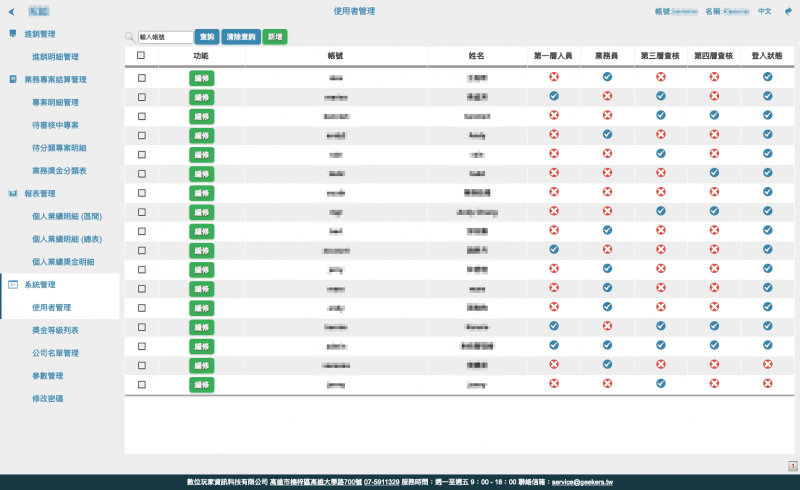Screen dimensions: 800x490
Task: Tick the checkbox of the first user row
Action: [x=142, y=78]
